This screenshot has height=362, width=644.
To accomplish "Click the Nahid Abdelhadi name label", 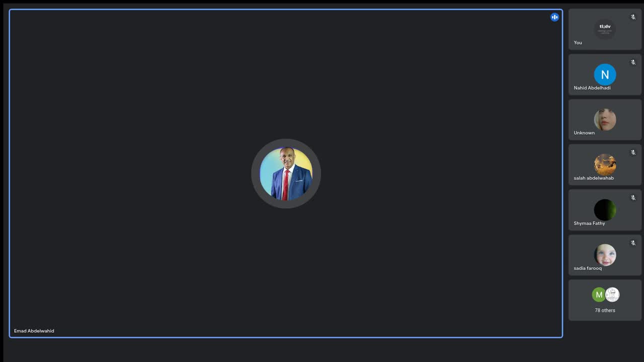I will coord(592,88).
